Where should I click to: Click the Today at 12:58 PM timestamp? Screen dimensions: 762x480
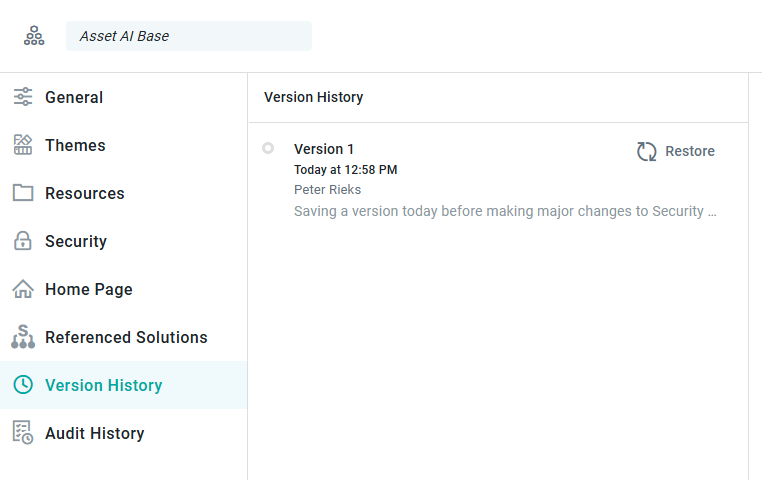[346, 170]
